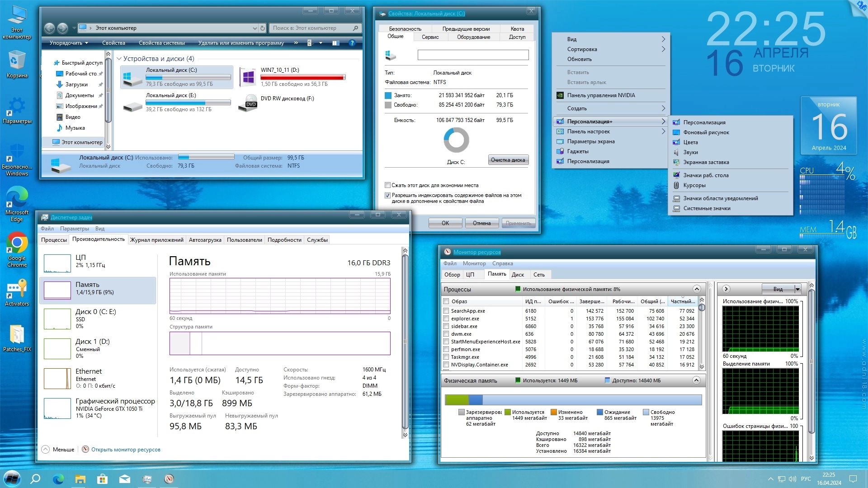Open Google Chrome desktop icon
Screen dimensions: 868x488
pyautogui.click(x=17, y=249)
